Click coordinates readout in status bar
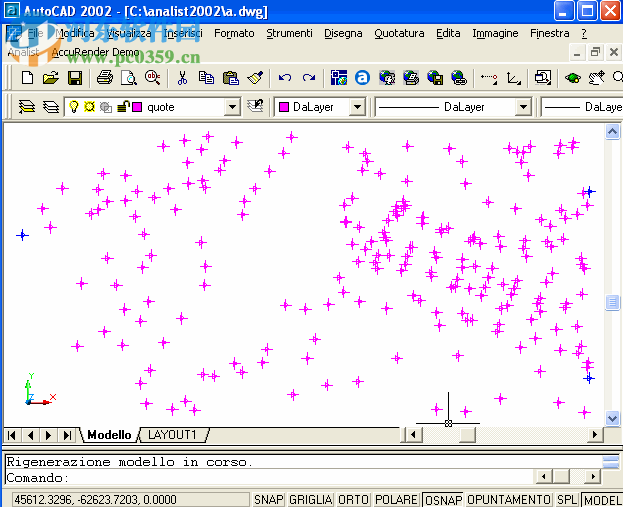 (x=130, y=499)
